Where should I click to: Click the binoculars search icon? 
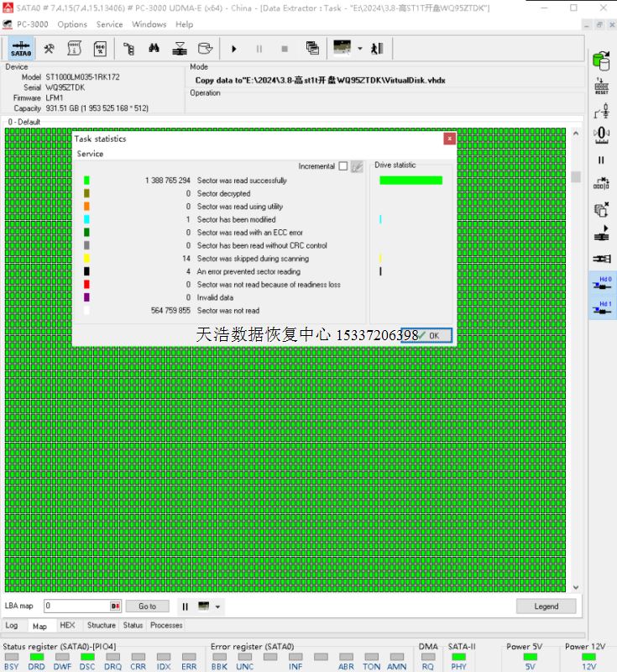154,49
